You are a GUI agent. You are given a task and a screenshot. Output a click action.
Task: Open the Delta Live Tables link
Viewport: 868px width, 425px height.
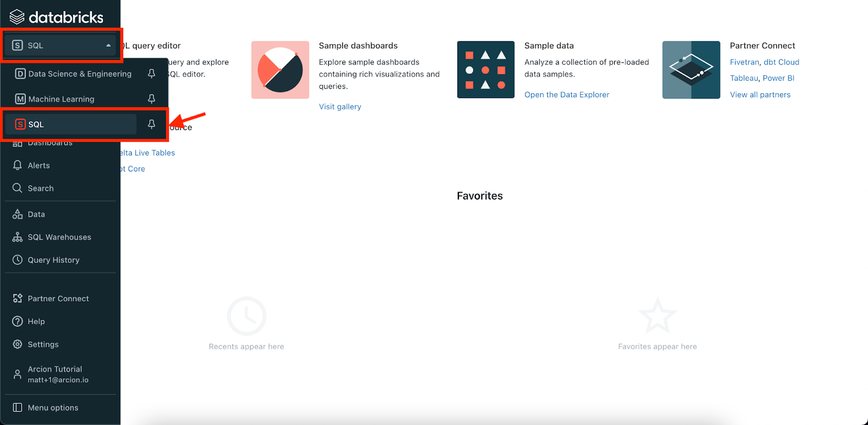tap(148, 153)
